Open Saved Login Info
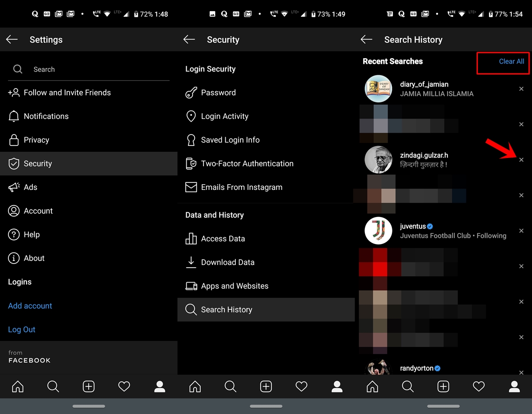Screen dimensions: 532x414 266,140
